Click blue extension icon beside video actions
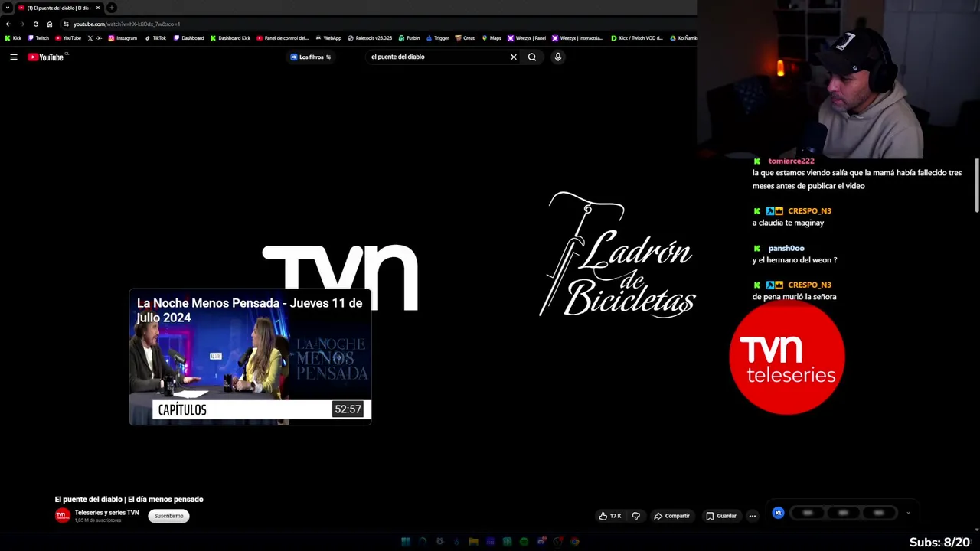980x551 pixels. pos(778,513)
